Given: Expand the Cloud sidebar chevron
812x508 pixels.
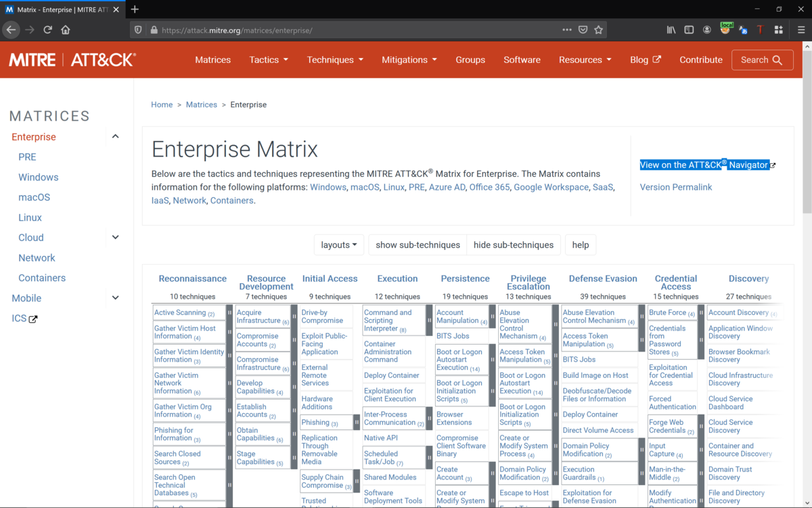Looking at the screenshot, I should 115,238.
